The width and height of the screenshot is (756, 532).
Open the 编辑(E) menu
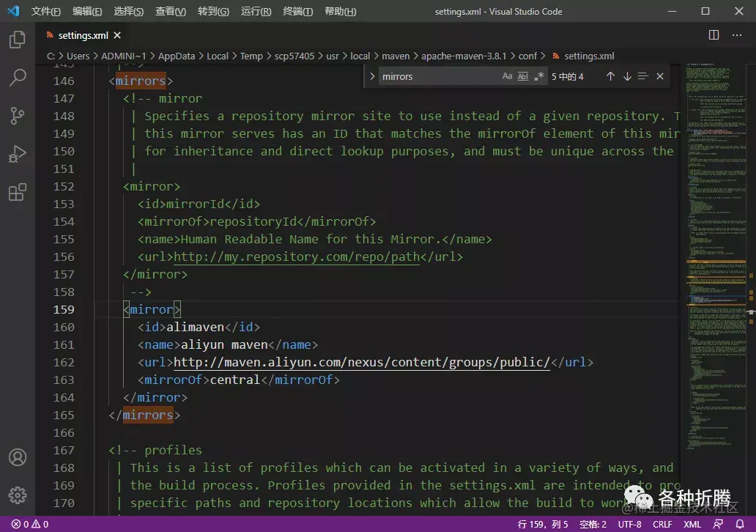coord(87,11)
